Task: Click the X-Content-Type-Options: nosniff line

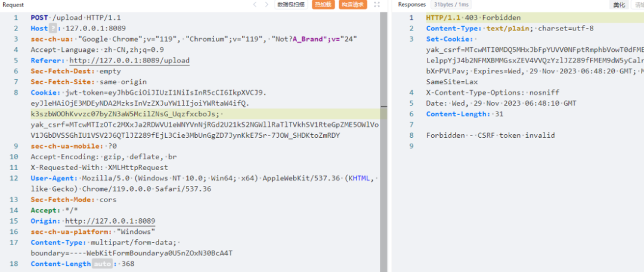Action: click(x=493, y=92)
